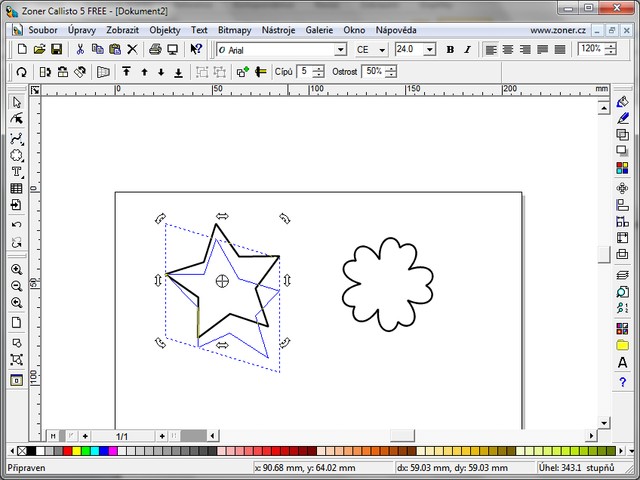Rotate object using the rotate icon

tap(21, 72)
